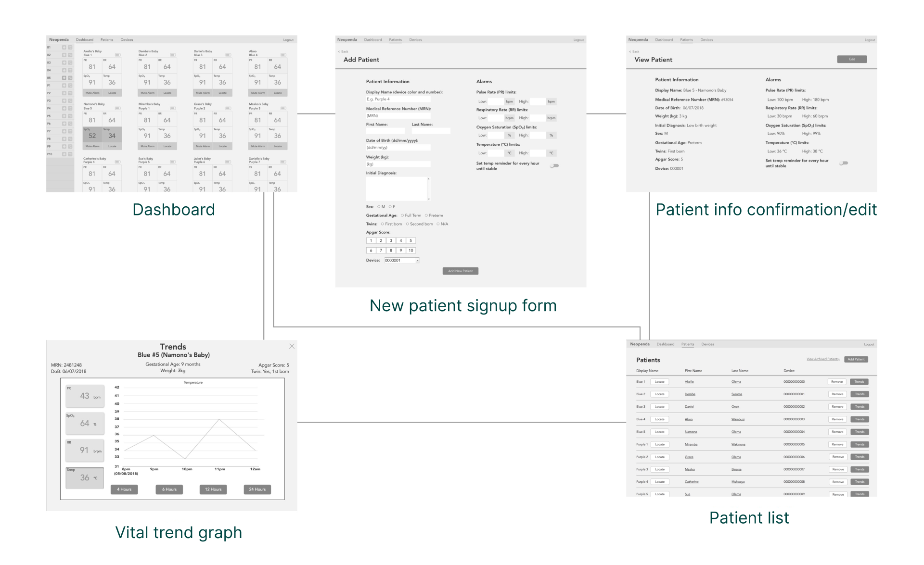The height and width of the screenshot is (565, 924).
Task: Click the plus icon in sidebar row P10
Action: pyautogui.click(x=64, y=154)
